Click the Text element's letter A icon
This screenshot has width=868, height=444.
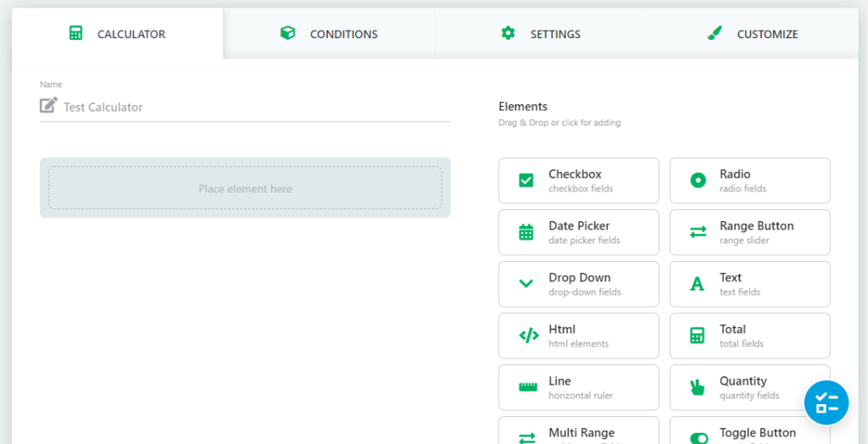(x=698, y=284)
